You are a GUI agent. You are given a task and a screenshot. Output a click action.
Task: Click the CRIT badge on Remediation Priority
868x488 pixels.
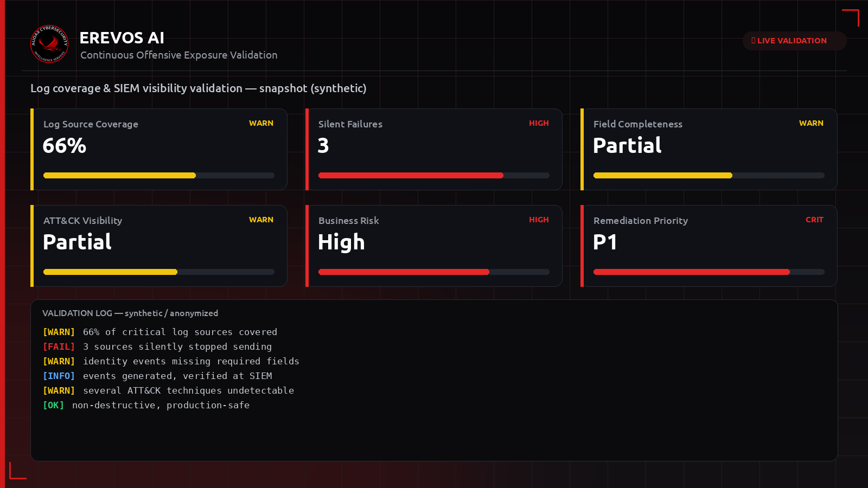point(814,220)
